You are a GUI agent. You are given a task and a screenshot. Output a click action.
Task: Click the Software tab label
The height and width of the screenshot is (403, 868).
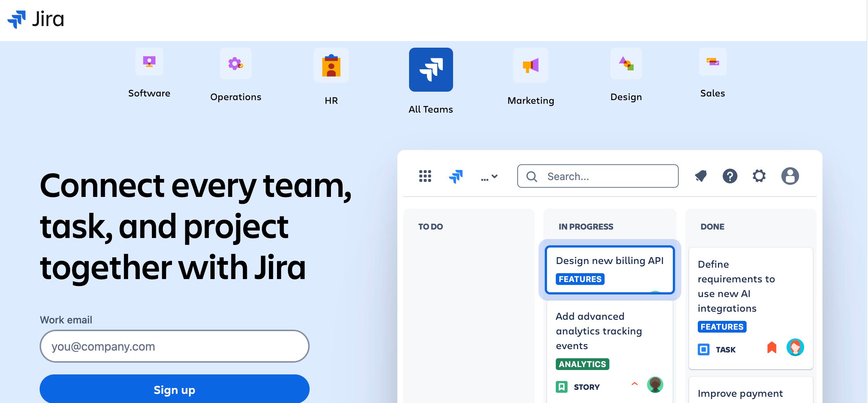click(149, 93)
